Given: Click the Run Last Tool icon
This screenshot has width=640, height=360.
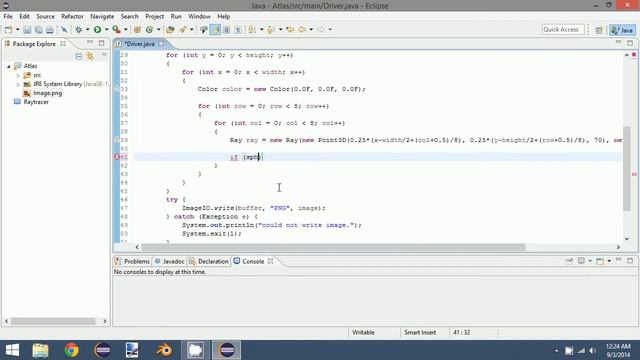Looking at the screenshot, I should 116,29.
